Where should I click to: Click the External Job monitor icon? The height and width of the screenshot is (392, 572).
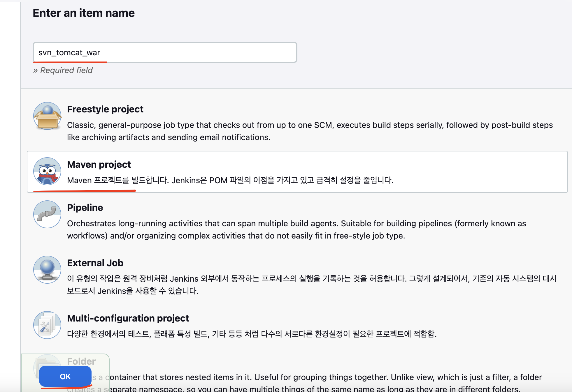47,270
